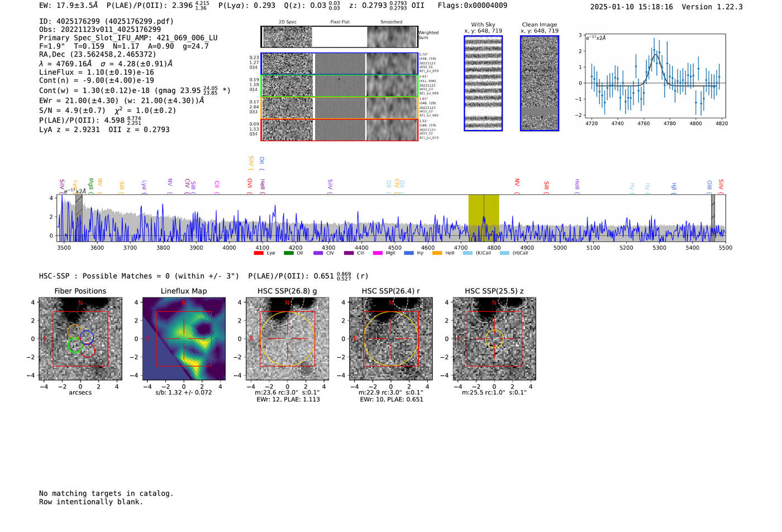782x532 pixels.
Task: Select the orange-bordered 2D spectrum row
Action: [x=339, y=108]
